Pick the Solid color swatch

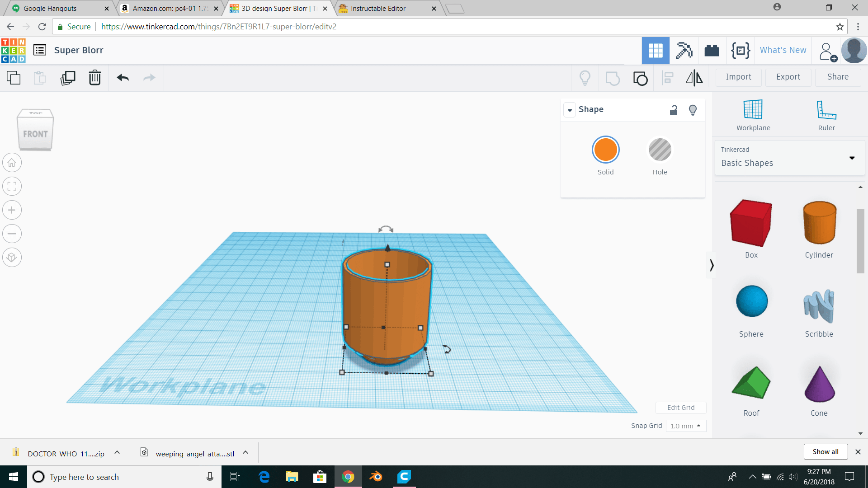(x=605, y=150)
